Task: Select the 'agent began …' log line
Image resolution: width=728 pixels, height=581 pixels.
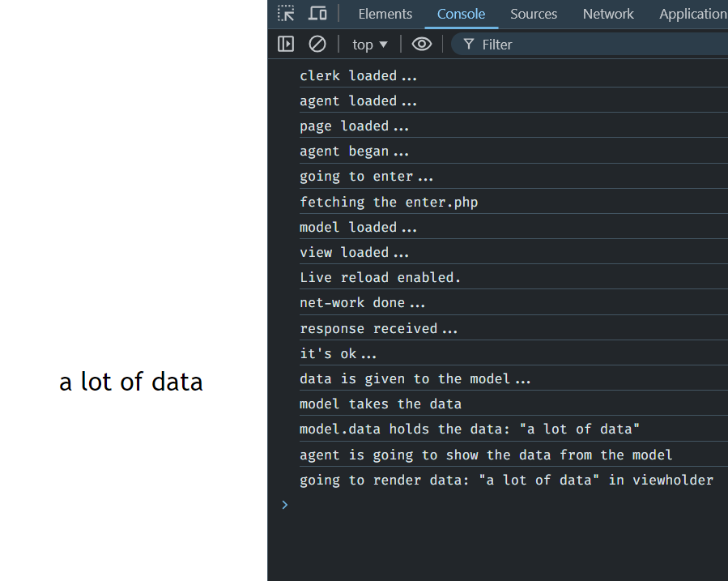Action: 354,151
